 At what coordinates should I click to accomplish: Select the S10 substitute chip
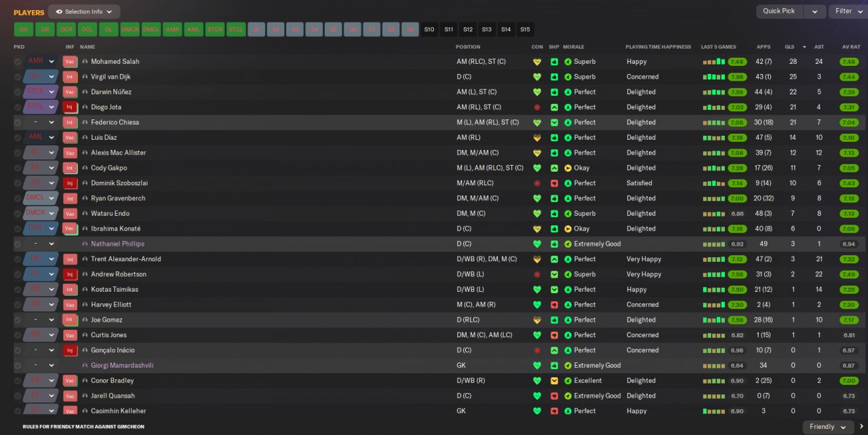(429, 30)
